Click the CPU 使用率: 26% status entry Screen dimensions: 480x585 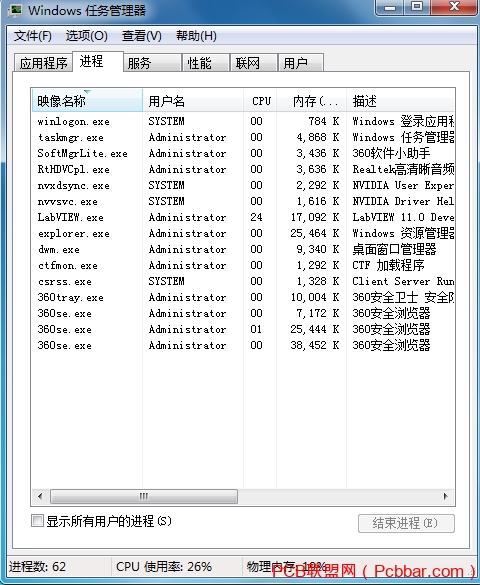point(164,567)
